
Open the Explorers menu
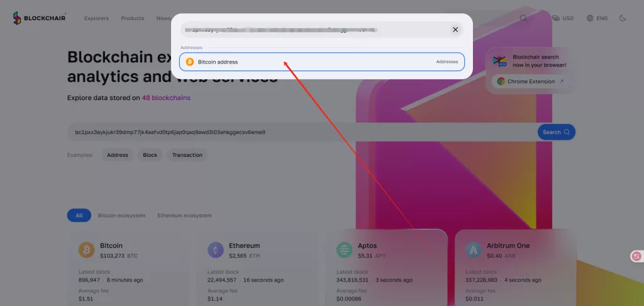[96, 18]
